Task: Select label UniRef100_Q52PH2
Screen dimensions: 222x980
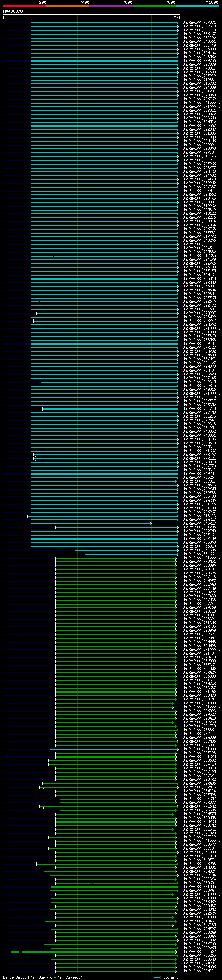Action: click(x=199, y=183)
